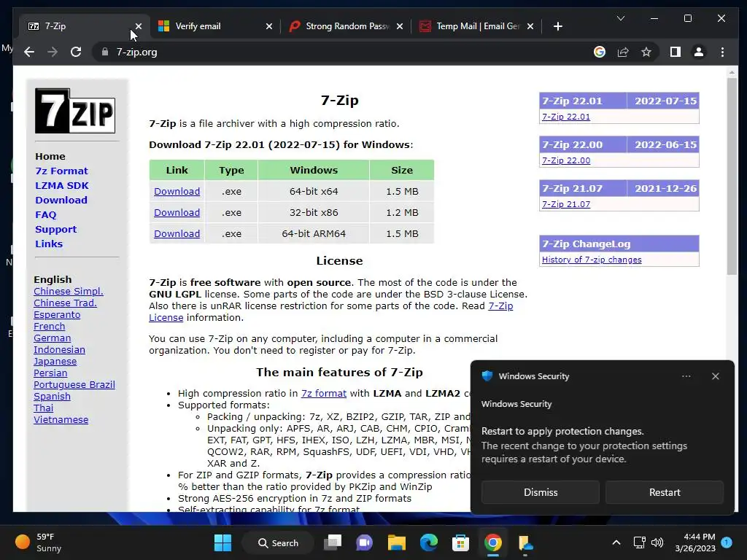
Task: Switch language to French
Action: [x=49, y=326]
